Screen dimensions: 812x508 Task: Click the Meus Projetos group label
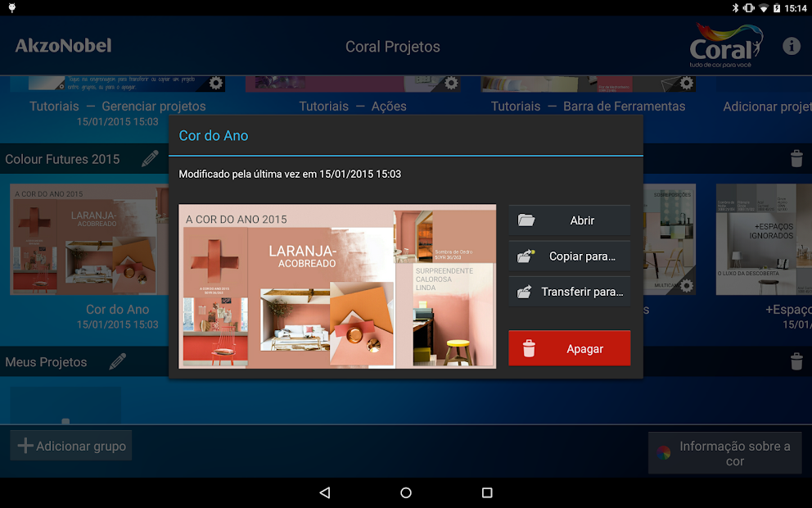click(x=46, y=362)
